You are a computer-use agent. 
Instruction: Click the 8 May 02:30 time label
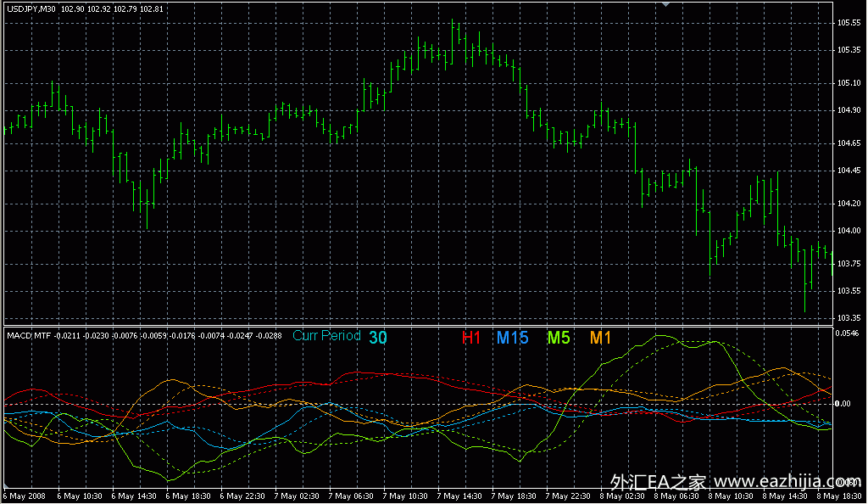tap(621, 496)
